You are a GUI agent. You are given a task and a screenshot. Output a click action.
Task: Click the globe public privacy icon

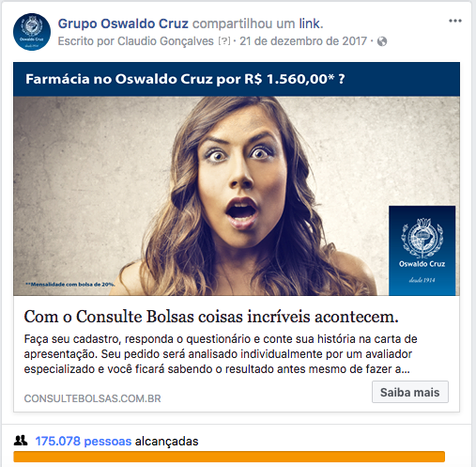tap(382, 41)
